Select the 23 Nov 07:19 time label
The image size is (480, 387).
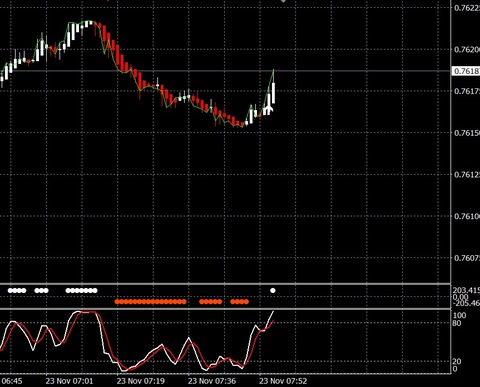click(141, 381)
